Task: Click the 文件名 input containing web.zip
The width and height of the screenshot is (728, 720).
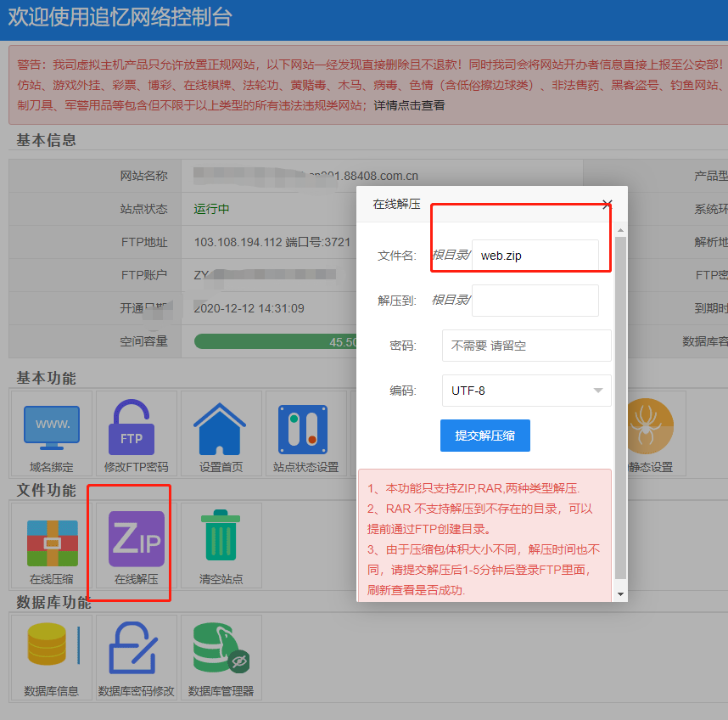Action: pos(535,255)
